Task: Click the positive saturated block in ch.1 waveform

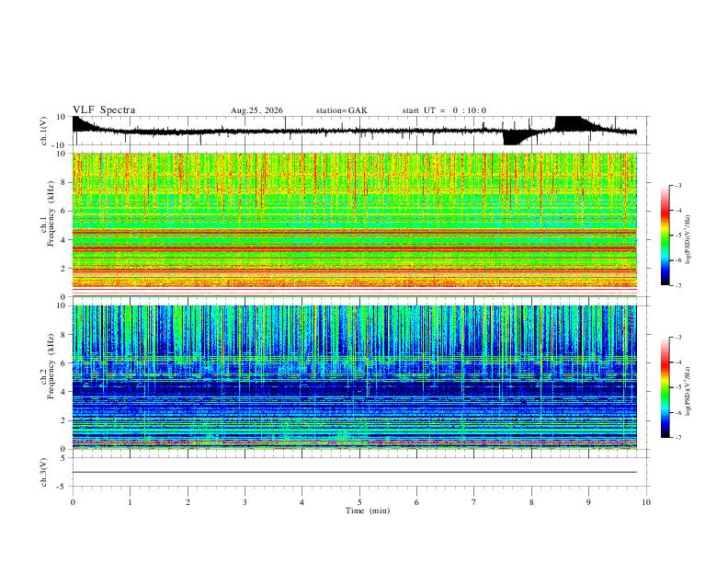Action: point(568,121)
